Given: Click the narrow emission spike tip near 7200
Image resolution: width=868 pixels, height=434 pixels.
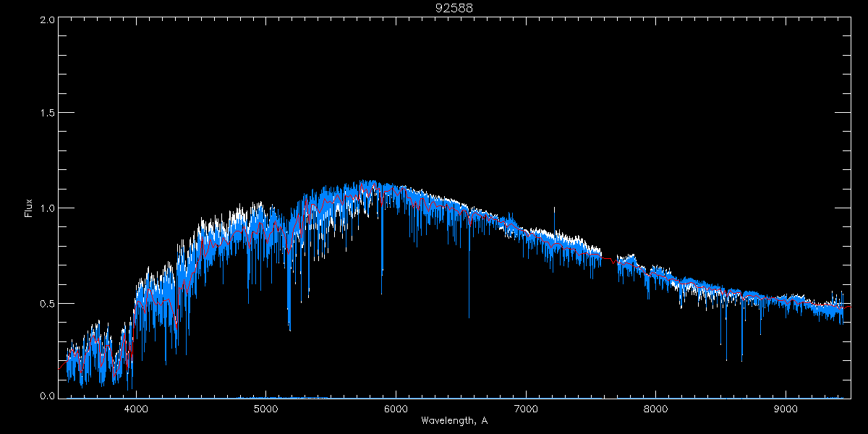Looking at the screenshot, I should pos(554,208).
